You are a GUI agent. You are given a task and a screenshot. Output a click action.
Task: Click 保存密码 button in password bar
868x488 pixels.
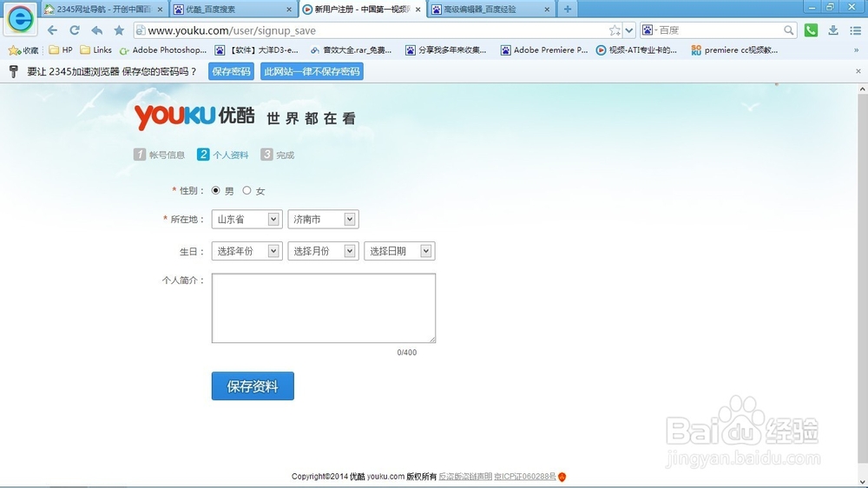click(x=231, y=71)
